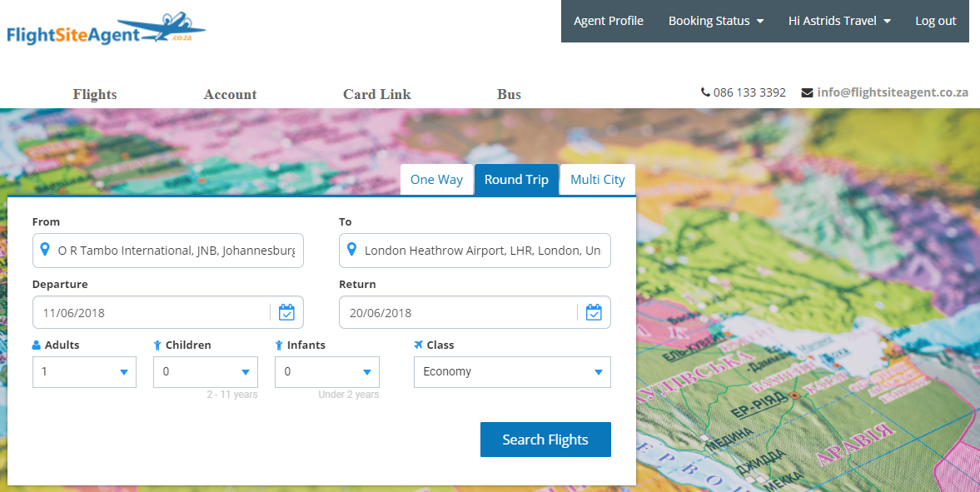The width and height of the screenshot is (980, 492).
Task: Open the Booking Status dropdown menu
Action: click(x=715, y=21)
